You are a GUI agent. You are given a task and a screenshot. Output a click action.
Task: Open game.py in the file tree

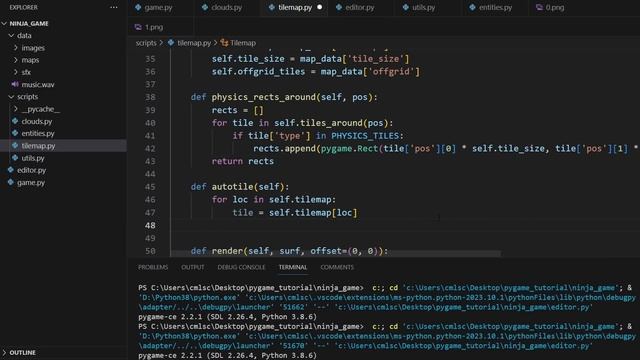[x=31, y=182]
